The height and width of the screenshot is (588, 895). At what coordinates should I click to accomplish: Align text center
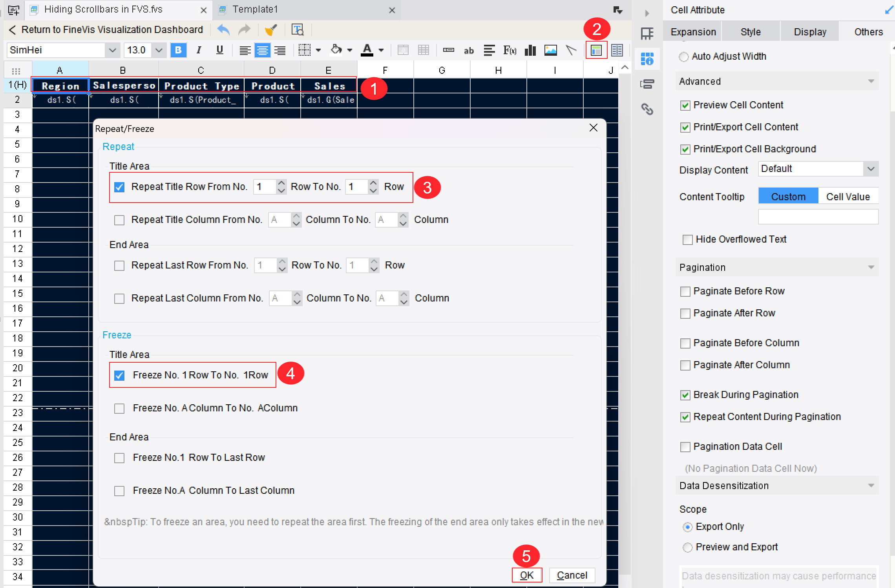coord(262,50)
